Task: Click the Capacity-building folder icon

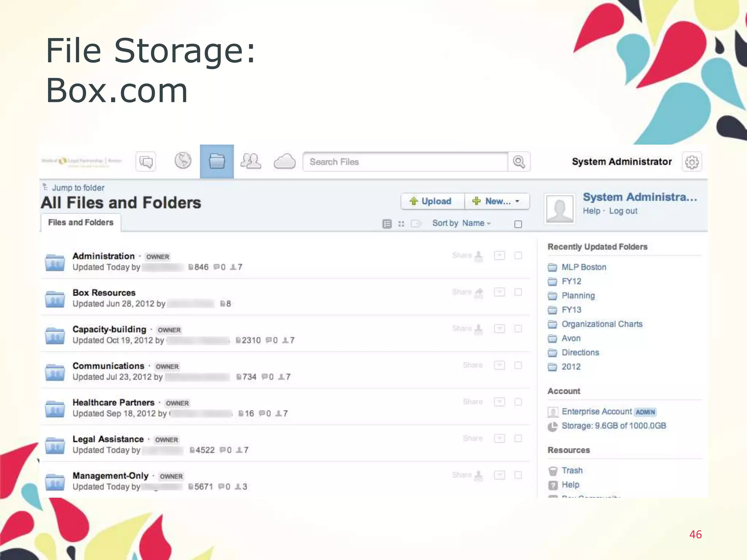Action: point(55,335)
